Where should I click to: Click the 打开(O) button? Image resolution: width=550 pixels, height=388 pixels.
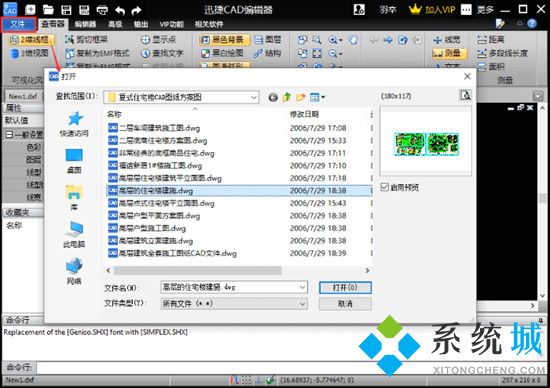coord(345,288)
